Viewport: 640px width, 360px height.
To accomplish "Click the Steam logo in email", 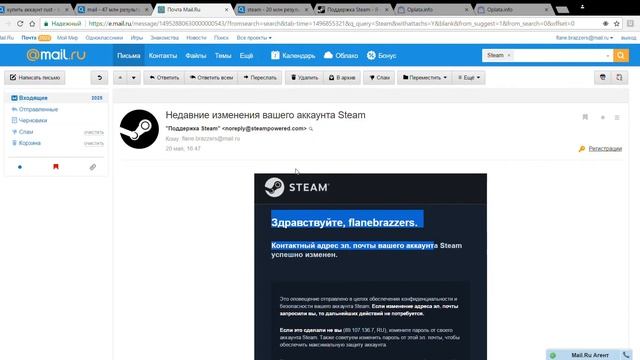I will click(297, 187).
